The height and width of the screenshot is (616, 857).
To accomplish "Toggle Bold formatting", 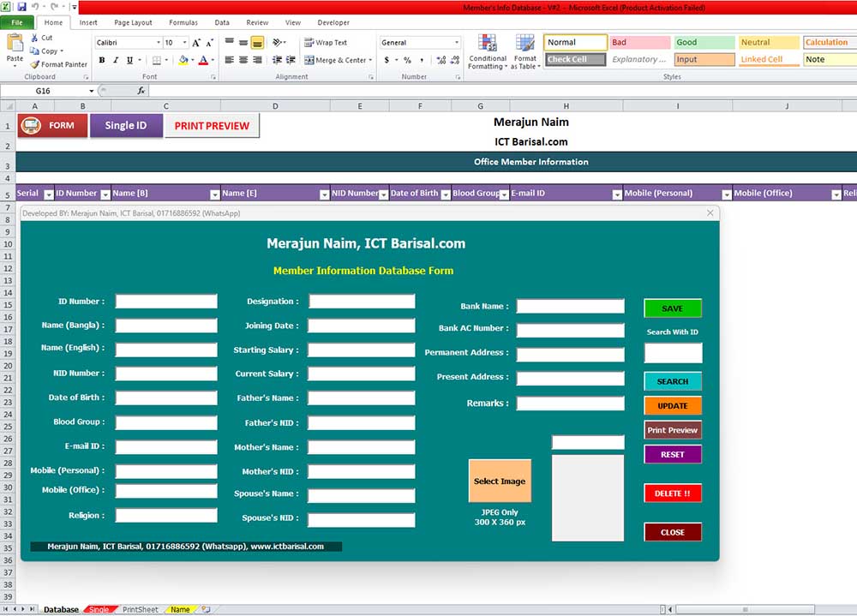I will tap(102, 60).
